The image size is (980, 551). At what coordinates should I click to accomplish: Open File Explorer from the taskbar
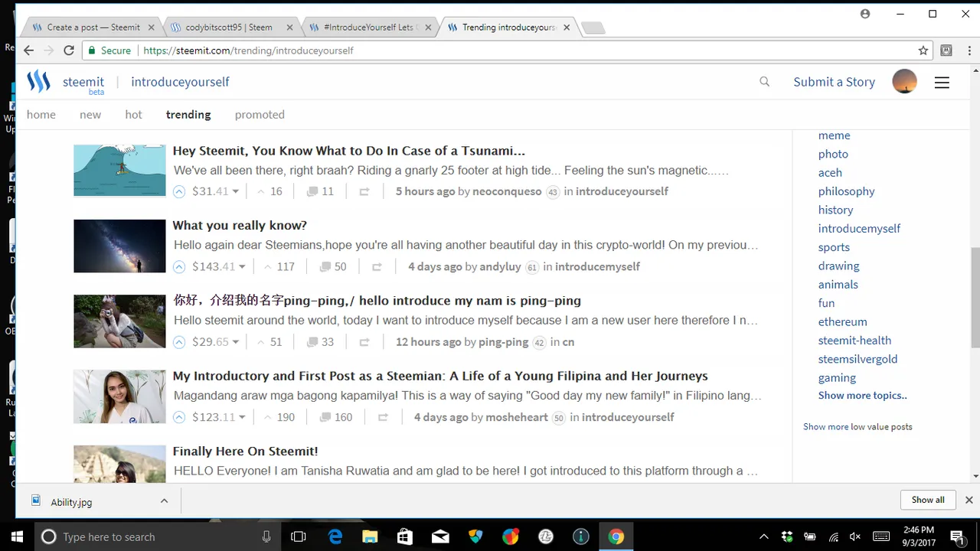pyautogui.click(x=370, y=536)
